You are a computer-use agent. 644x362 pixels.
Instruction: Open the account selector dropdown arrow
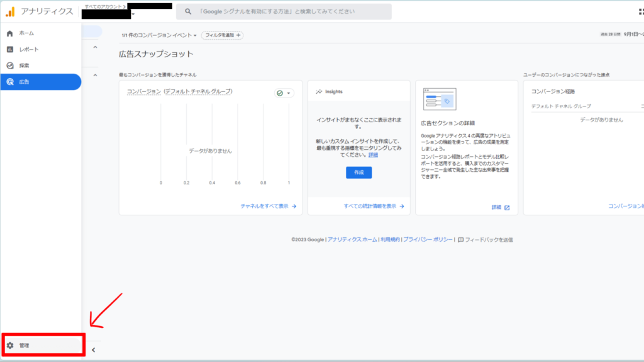133,14
